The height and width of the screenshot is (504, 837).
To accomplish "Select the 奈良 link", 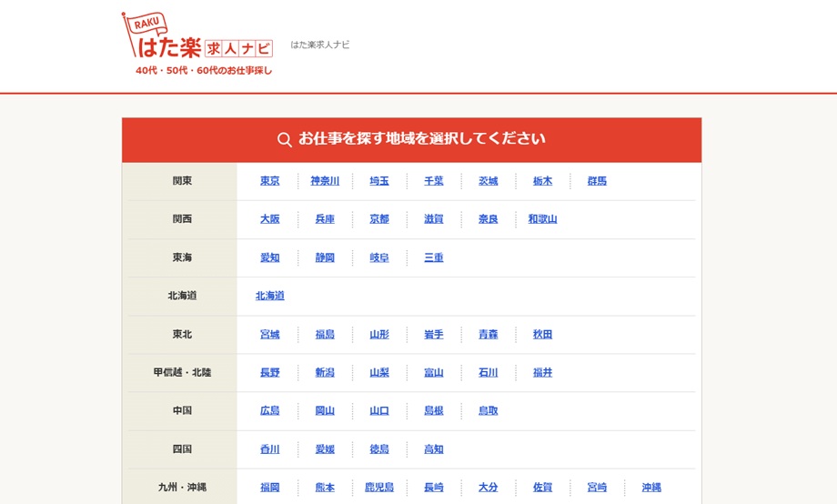I will coord(489,219).
